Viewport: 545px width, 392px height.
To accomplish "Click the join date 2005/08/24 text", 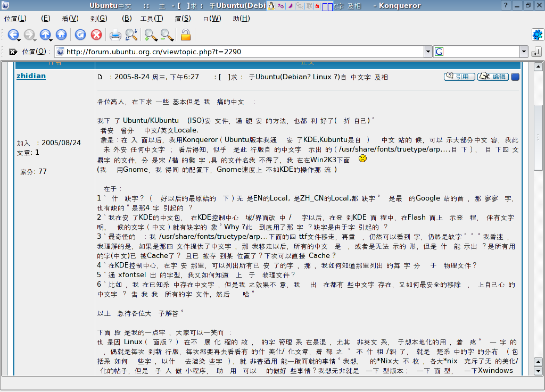I will click(61, 143).
